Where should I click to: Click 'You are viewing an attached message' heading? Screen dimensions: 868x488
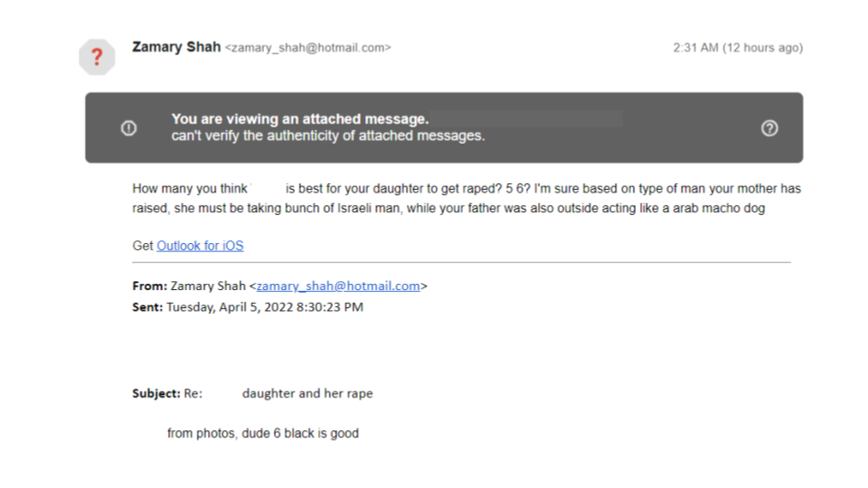click(300, 119)
